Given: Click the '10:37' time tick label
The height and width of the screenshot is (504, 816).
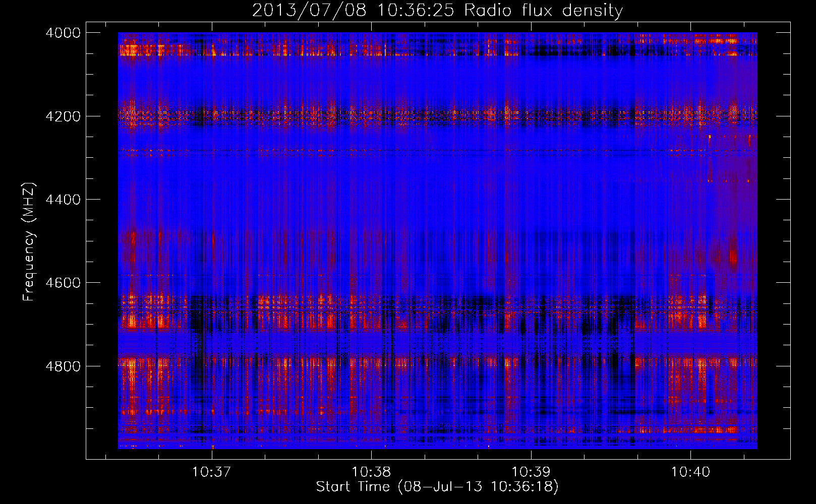Looking at the screenshot, I should click(212, 472).
